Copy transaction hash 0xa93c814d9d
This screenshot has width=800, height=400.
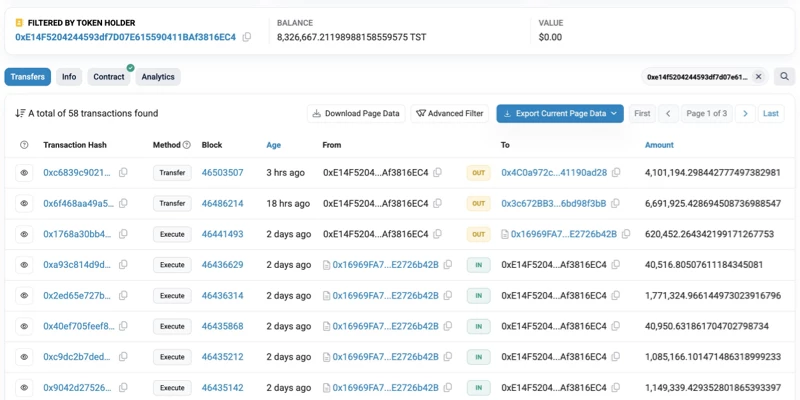coord(123,265)
